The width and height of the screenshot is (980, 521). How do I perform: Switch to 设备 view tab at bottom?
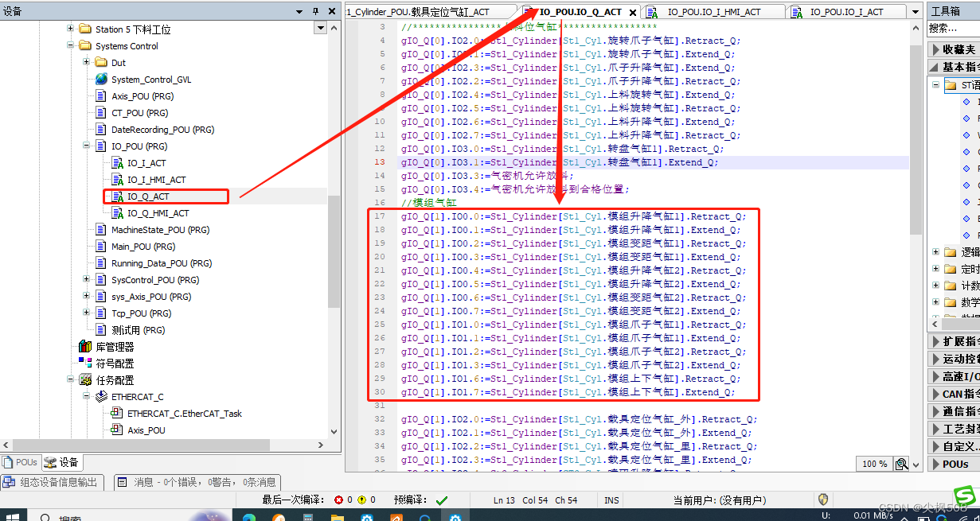pos(61,462)
